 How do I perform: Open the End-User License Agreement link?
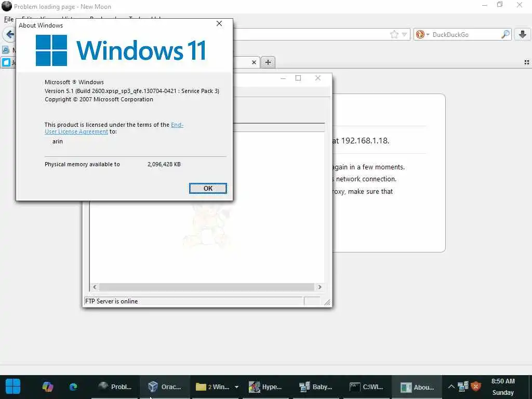coord(114,128)
